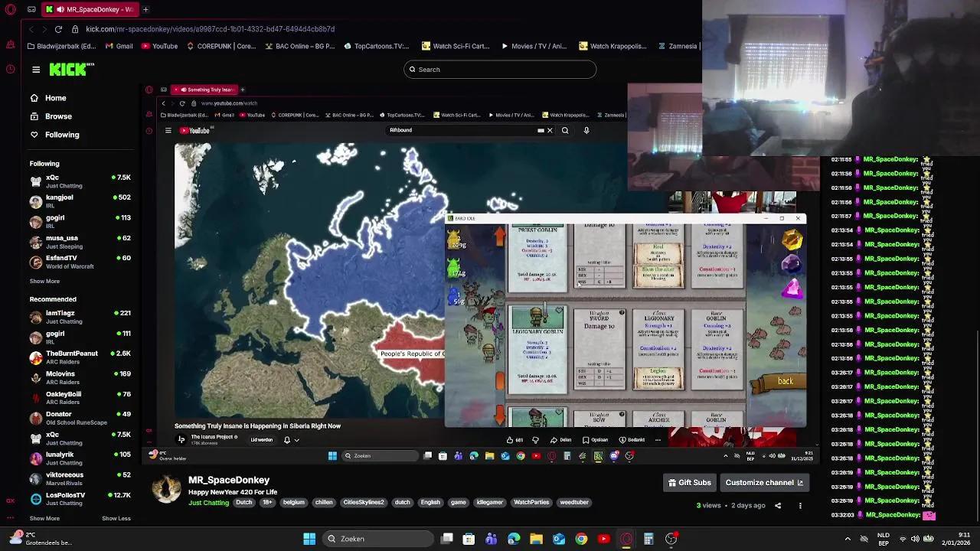Open OakleyBoiii's recommended channel
The image size is (980, 551).
[80, 398]
